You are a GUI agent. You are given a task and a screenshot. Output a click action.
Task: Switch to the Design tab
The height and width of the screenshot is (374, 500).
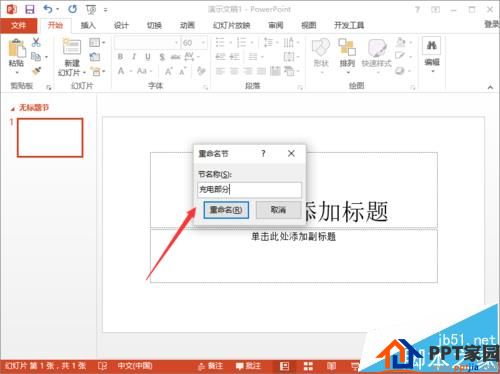click(x=121, y=25)
